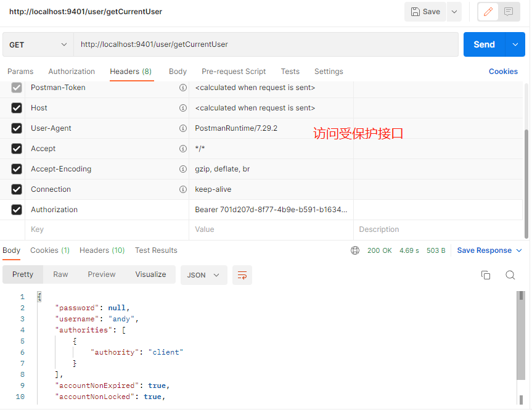This screenshot has height=412, width=532.
Task: Click info icon for Accept-Encoding header
Action: tap(183, 169)
